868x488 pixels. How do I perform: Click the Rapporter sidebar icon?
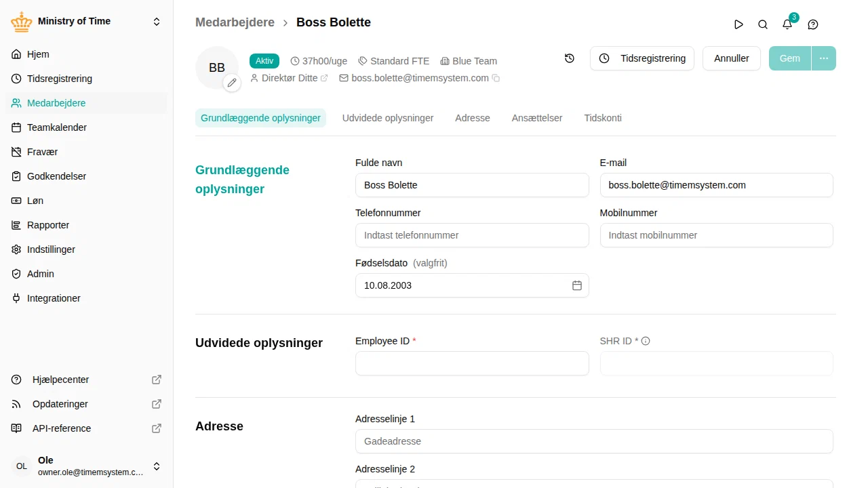16,225
